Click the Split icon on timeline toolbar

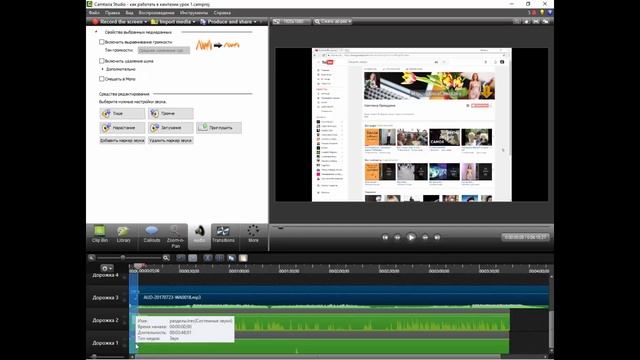[x=220, y=258]
